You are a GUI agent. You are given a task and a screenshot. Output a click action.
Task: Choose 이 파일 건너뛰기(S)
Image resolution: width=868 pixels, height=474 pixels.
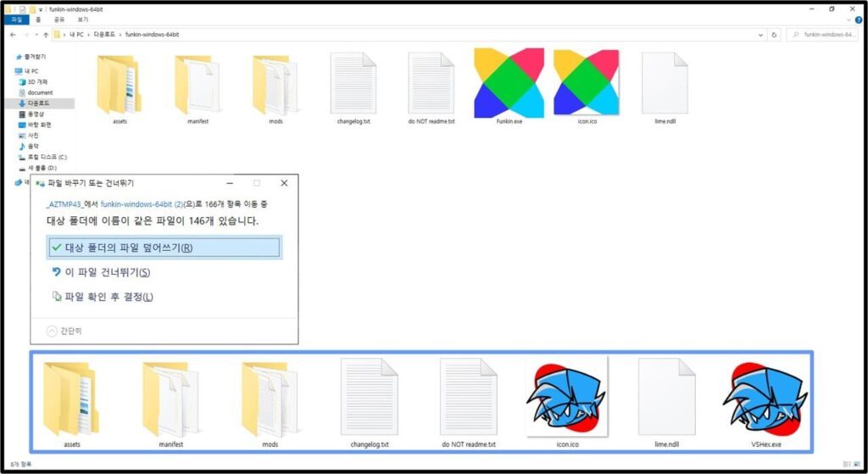[100, 272]
